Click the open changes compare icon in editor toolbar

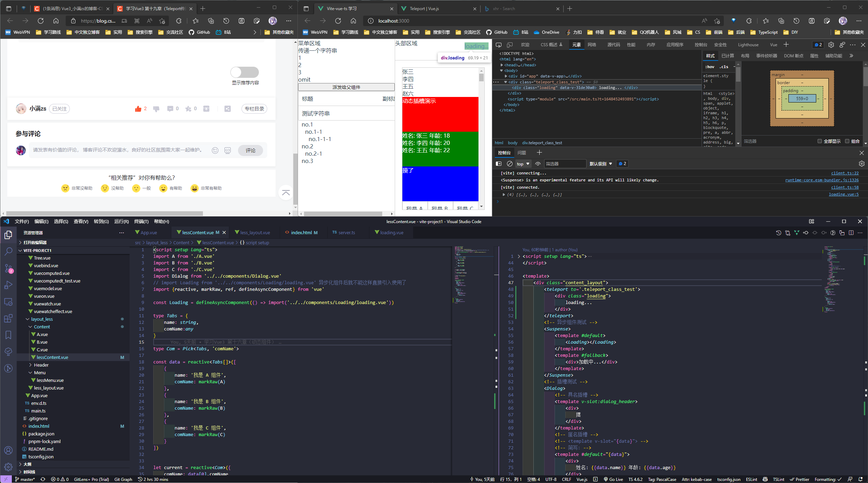tap(787, 233)
